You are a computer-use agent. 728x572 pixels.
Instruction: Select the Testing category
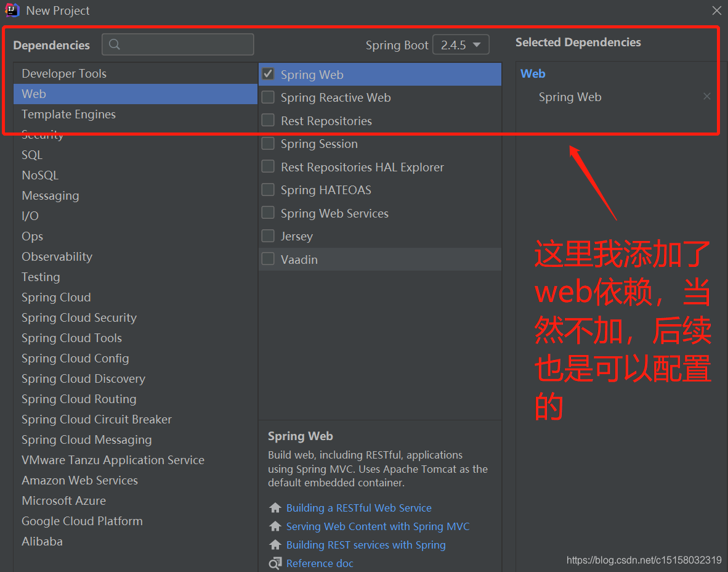[x=135, y=277]
